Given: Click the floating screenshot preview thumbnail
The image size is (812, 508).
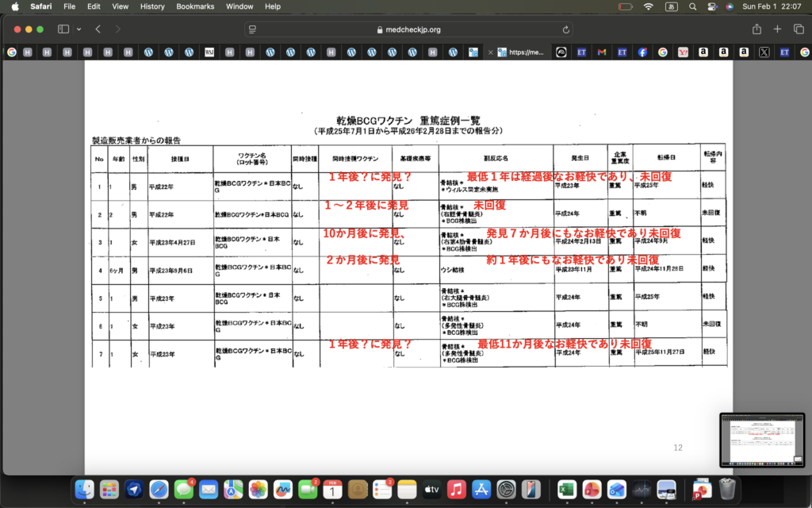Looking at the screenshot, I should click(x=760, y=440).
